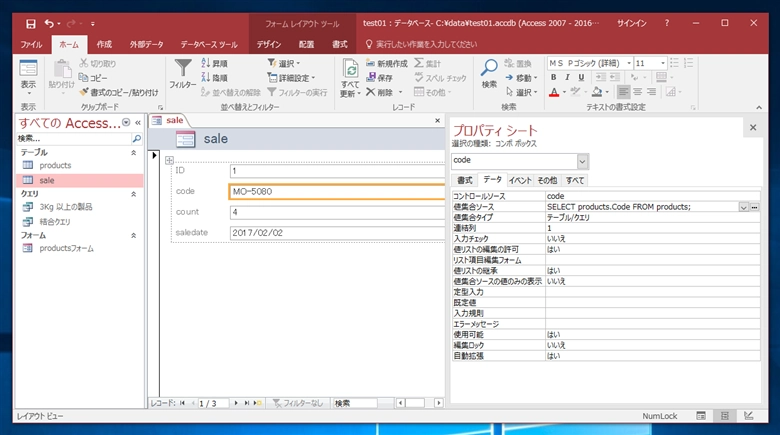Screen dimensions: 780x435
Task: Align text center
Action: click(x=637, y=92)
